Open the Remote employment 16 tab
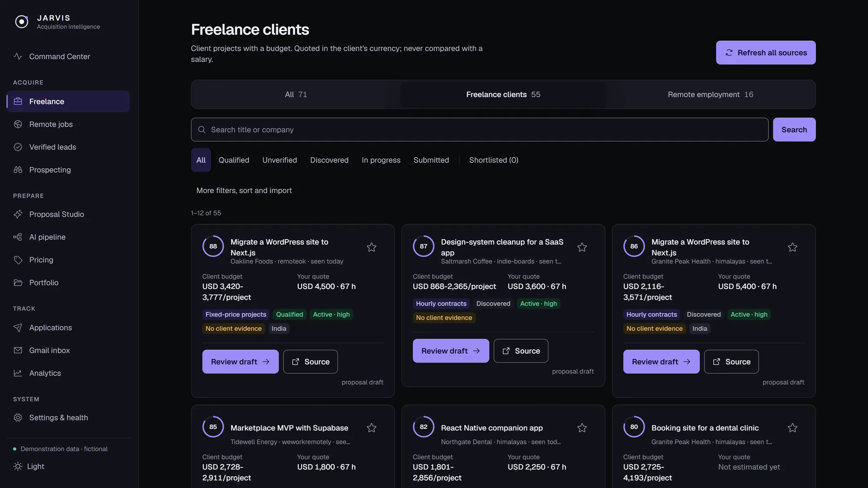Viewport: 868px width, 488px height. [710, 95]
